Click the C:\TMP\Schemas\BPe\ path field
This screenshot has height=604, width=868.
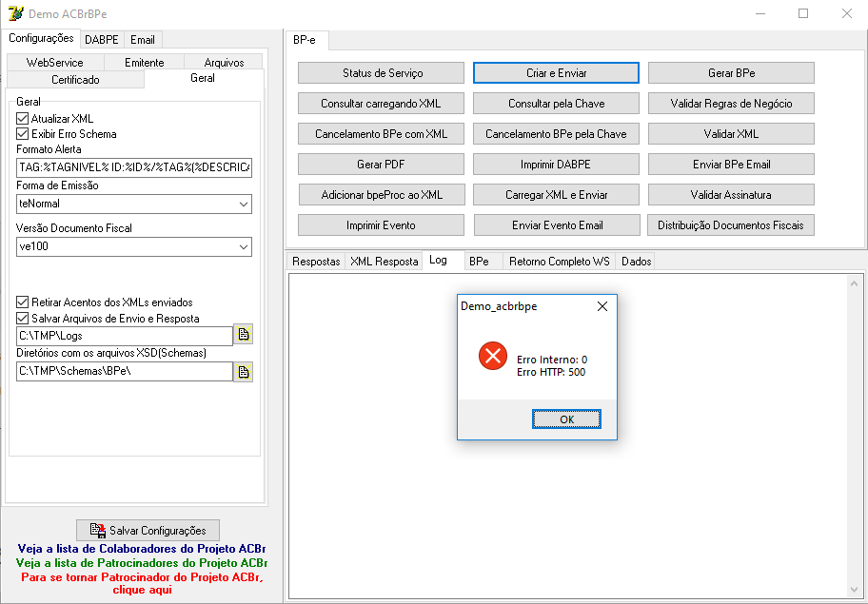tap(125, 371)
